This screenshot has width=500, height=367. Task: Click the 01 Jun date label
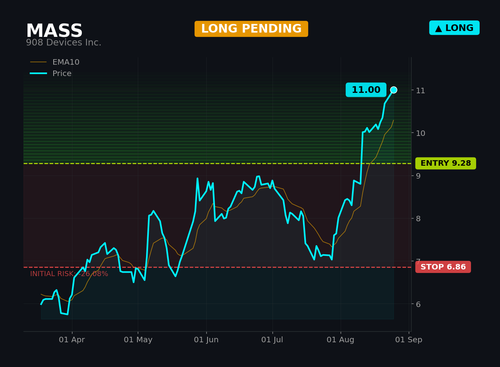(x=206, y=340)
